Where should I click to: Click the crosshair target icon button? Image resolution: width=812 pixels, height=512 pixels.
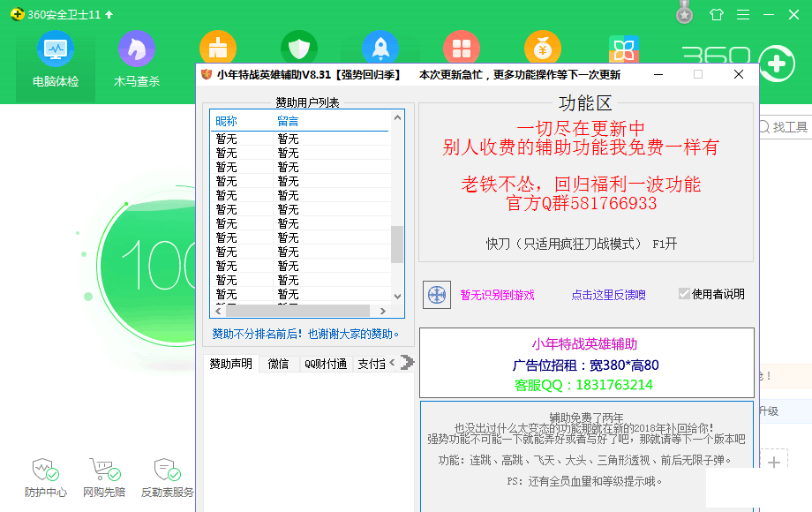click(x=437, y=295)
